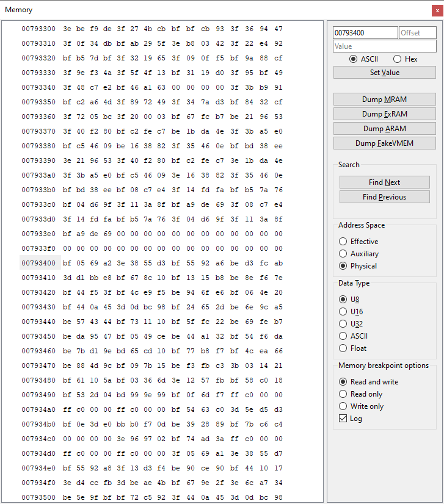
Task: Select last byte e0 in row 00793370
Action: [278, 131]
